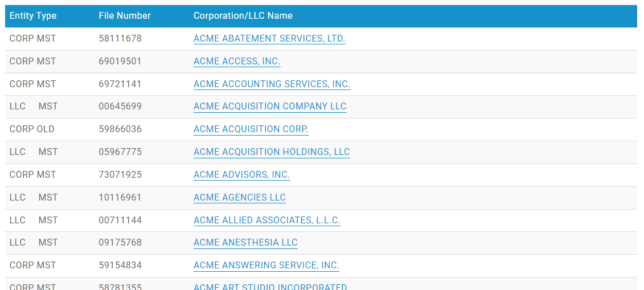Open ACME ART STUDIO INCORPORATED link
Screen dimensions: 644x290
click(x=270, y=287)
